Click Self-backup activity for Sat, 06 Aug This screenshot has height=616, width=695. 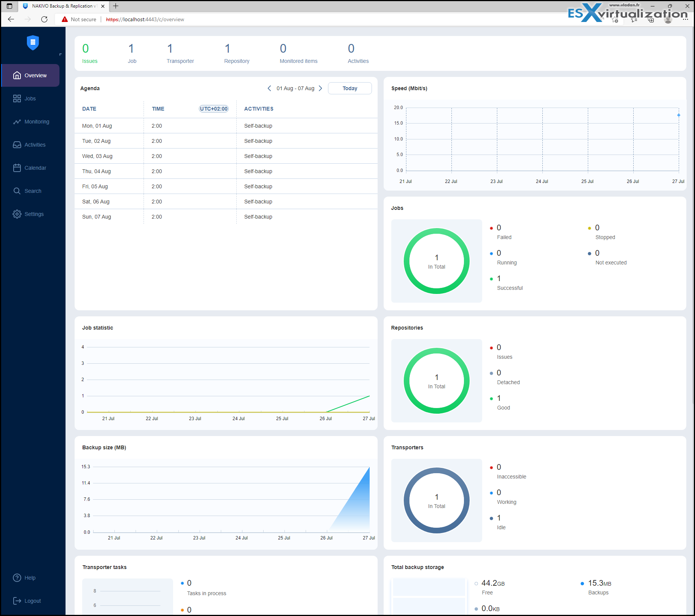[x=258, y=202]
